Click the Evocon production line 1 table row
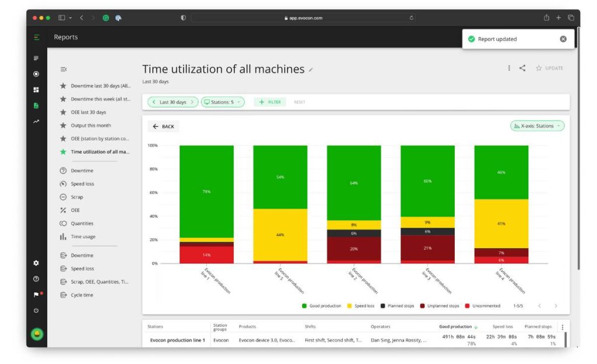Image resolution: width=597 pixels, height=364 pixels. (354, 341)
